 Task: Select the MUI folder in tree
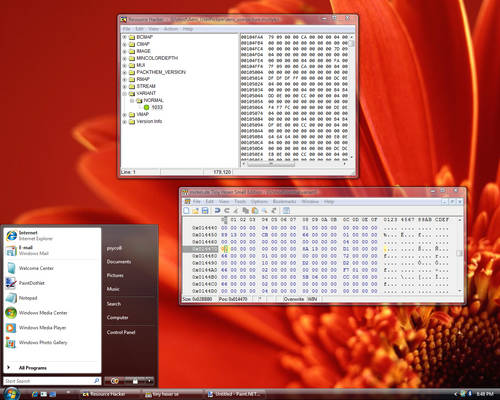(141, 65)
